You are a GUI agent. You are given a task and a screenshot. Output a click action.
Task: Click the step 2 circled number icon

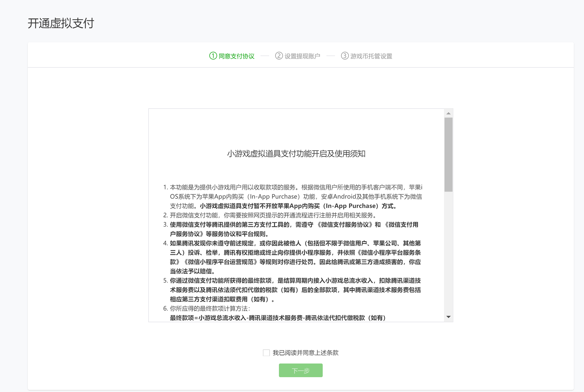279,56
